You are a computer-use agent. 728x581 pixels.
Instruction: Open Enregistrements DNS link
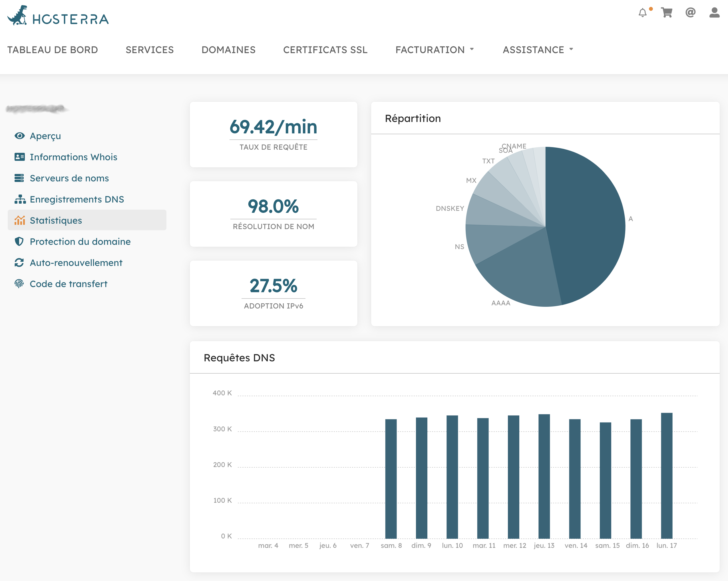point(77,199)
